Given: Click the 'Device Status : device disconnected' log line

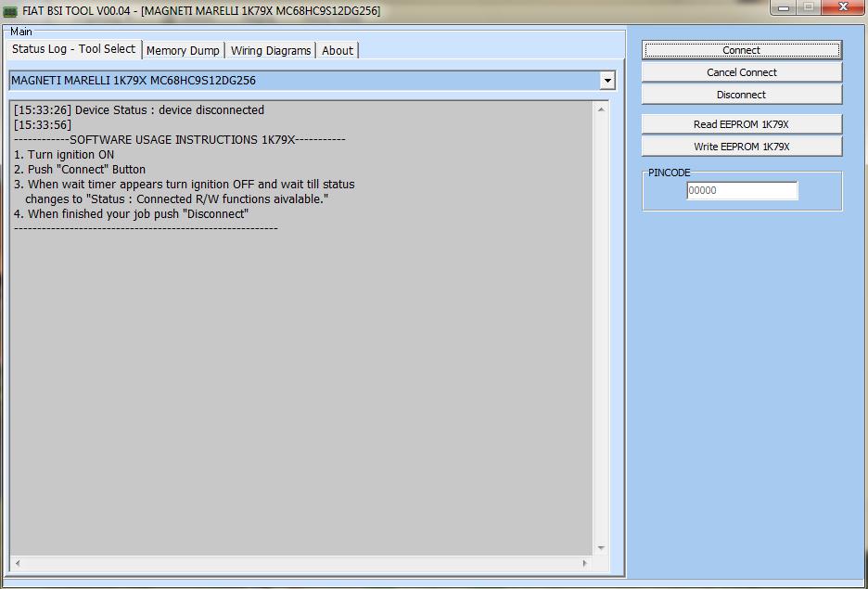Looking at the screenshot, I should point(139,110).
